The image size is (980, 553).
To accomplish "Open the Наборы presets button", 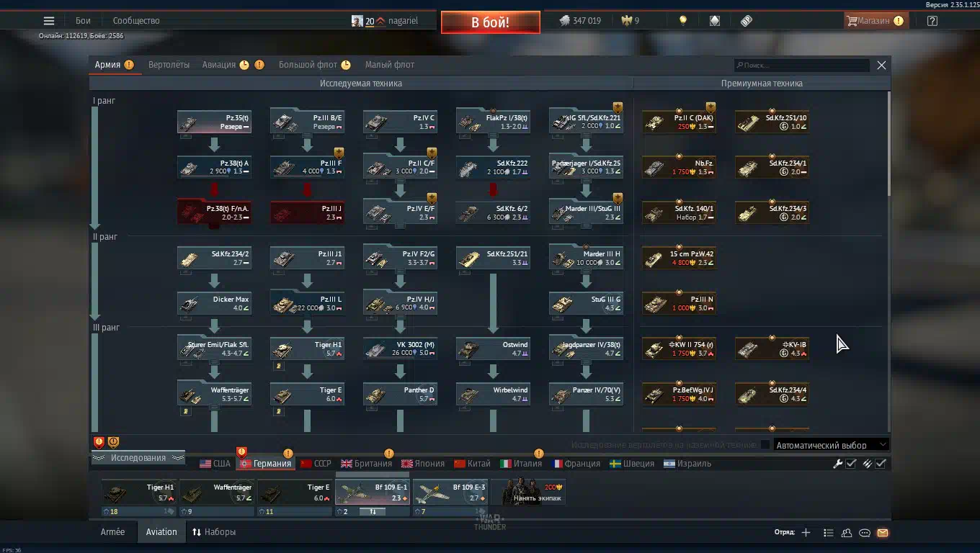I will [214, 532].
